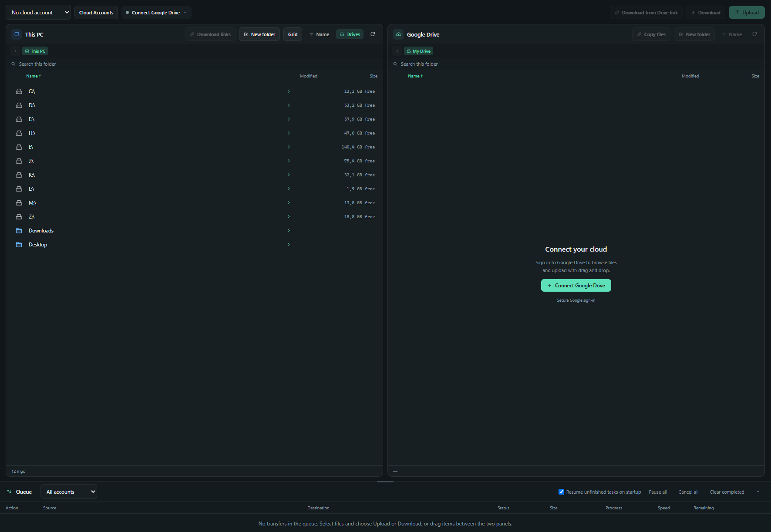The height and width of the screenshot is (532, 771).
Task: Select the Downloads folder row
Action: 194,231
